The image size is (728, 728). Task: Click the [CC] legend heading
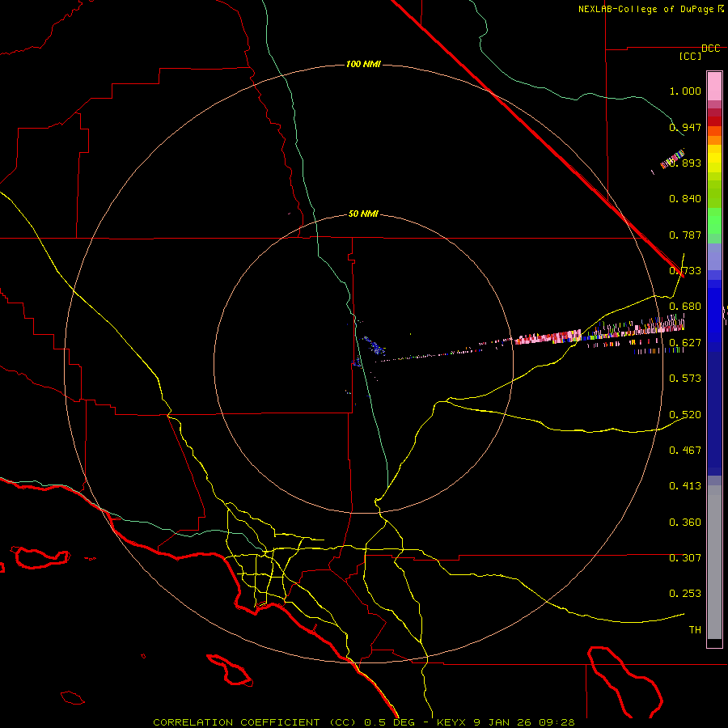[691, 56]
